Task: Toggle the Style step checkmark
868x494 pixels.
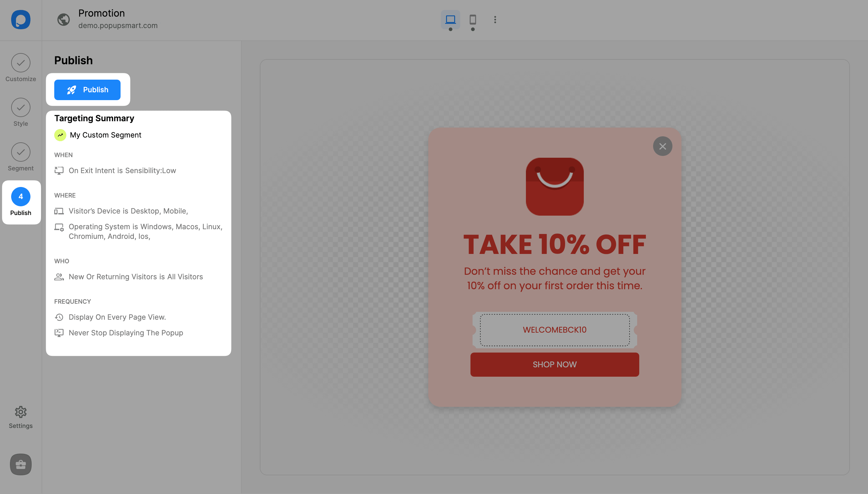Action: [x=20, y=107]
